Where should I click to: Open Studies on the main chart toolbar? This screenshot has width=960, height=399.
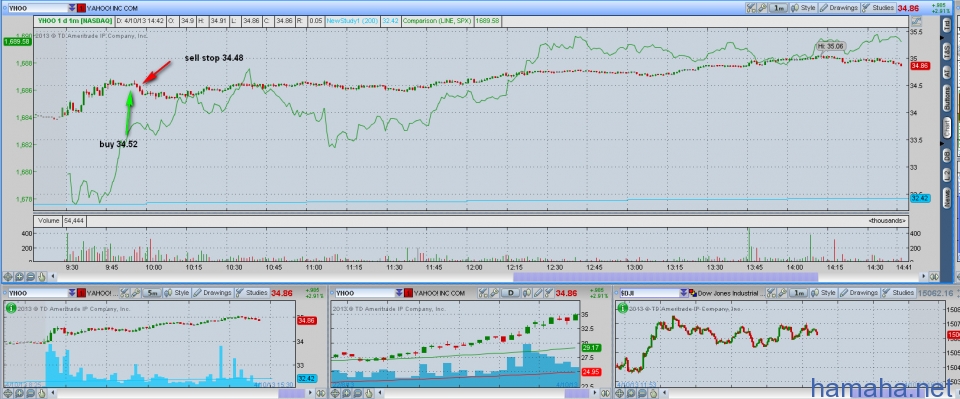pos(879,7)
